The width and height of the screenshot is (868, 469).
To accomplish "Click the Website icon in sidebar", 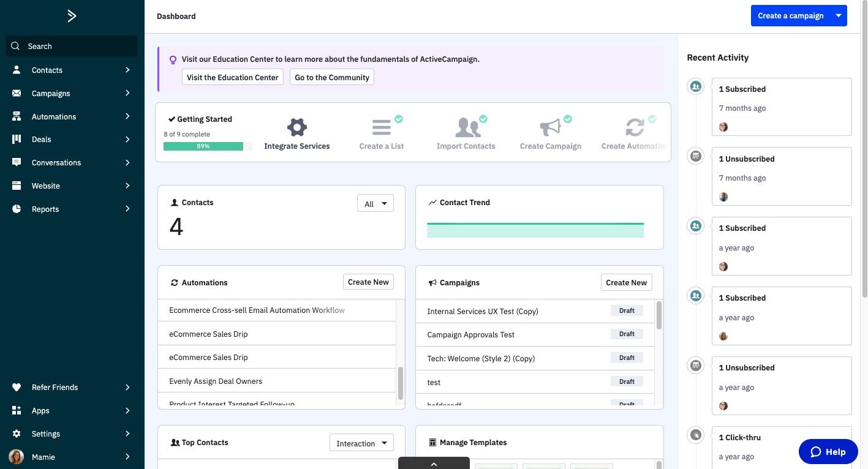I will point(17,186).
